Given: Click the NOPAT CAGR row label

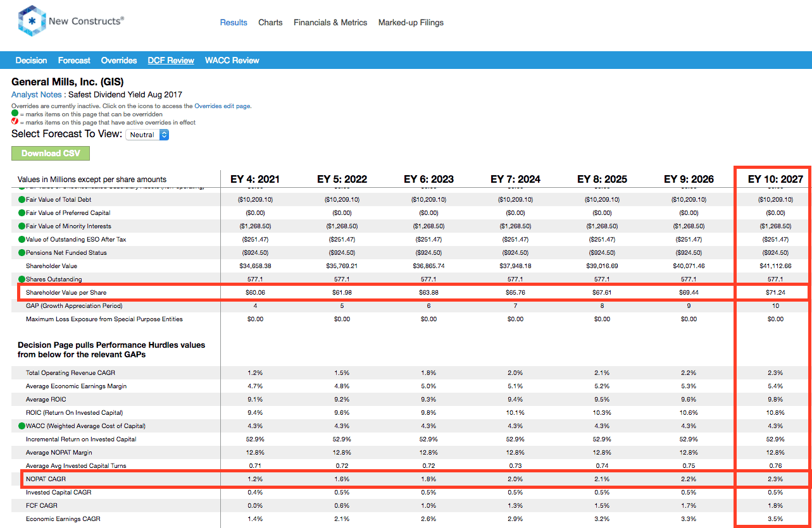Looking at the screenshot, I should [46, 479].
